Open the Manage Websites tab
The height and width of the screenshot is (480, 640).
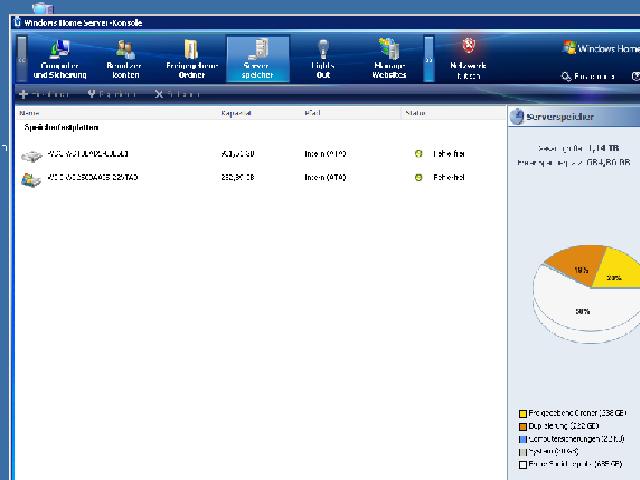click(389, 59)
